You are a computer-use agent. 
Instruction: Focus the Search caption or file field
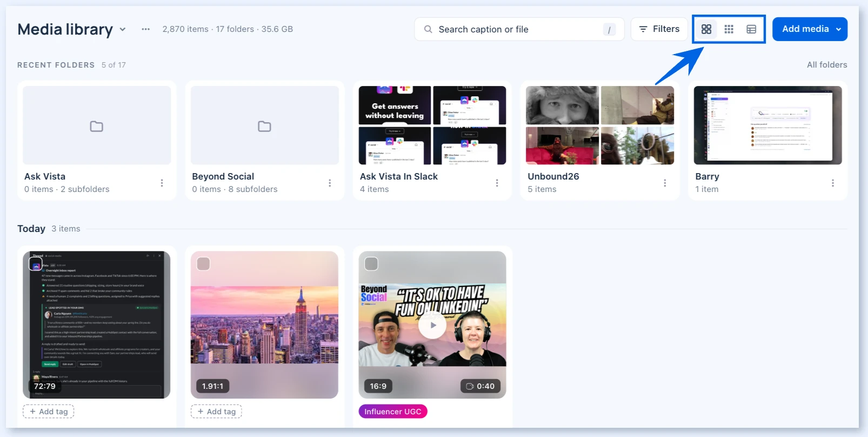click(x=519, y=29)
